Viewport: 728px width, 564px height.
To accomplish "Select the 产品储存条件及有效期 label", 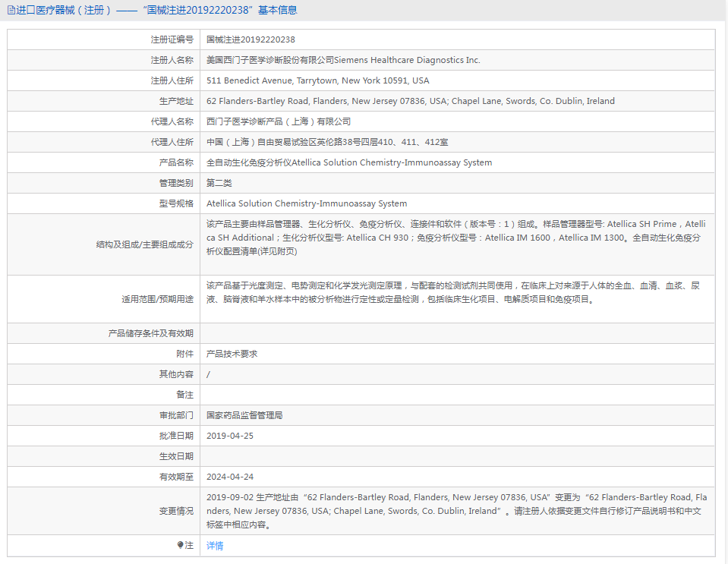I will (x=150, y=332).
